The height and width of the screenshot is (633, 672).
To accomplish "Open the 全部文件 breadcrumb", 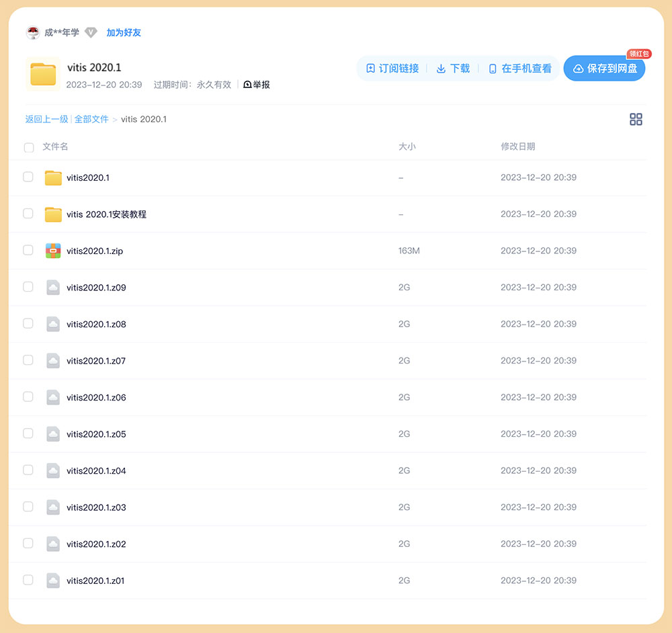I will tap(93, 119).
